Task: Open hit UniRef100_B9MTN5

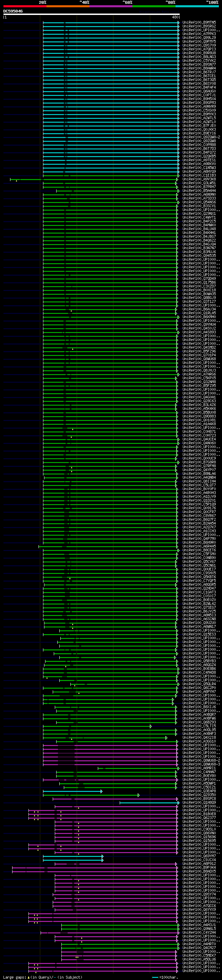Action: tap(199, 23)
